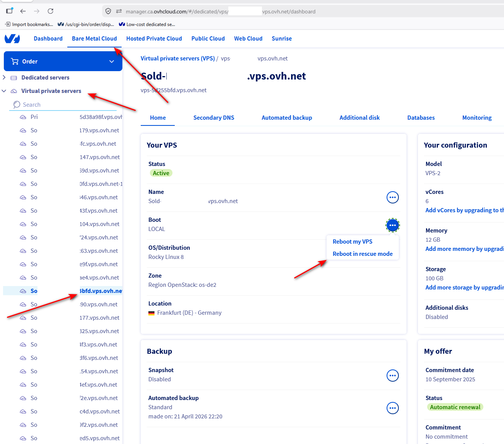Open the Additional disk tab
504x444 pixels.
tap(359, 118)
